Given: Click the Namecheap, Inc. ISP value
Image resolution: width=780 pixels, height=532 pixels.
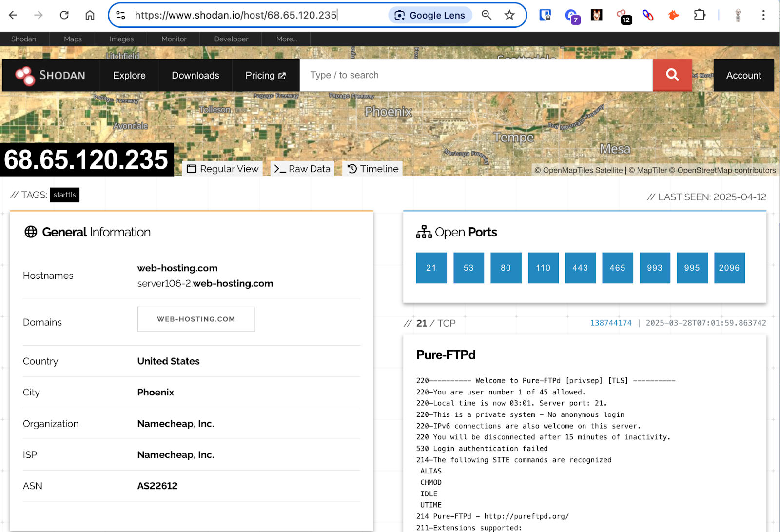Looking at the screenshot, I should click(176, 454).
